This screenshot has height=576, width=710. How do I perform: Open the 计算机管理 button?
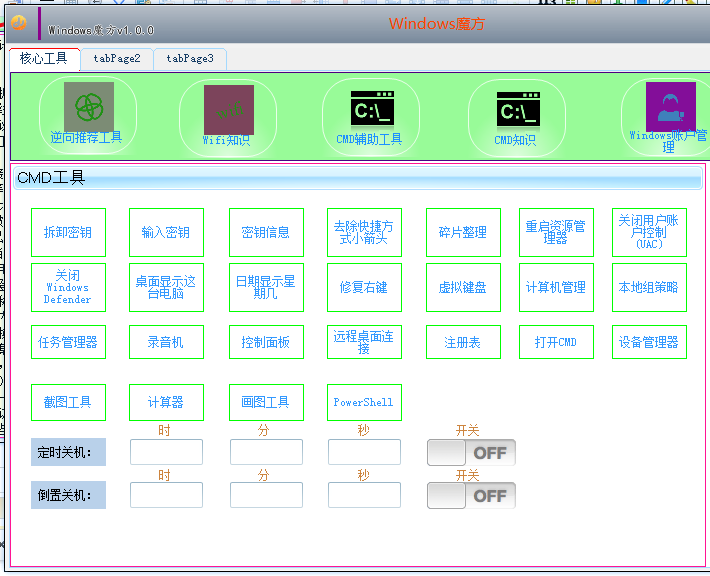click(x=556, y=288)
